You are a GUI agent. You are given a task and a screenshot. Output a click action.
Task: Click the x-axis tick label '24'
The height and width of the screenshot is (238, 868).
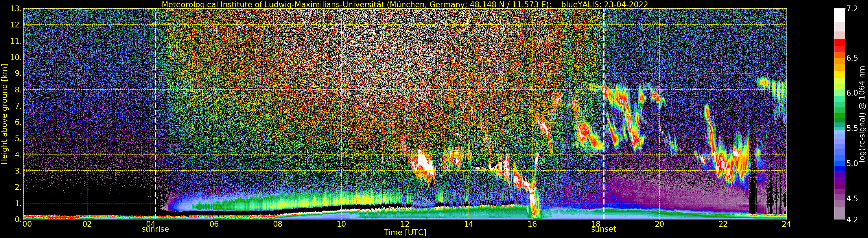pos(786,224)
